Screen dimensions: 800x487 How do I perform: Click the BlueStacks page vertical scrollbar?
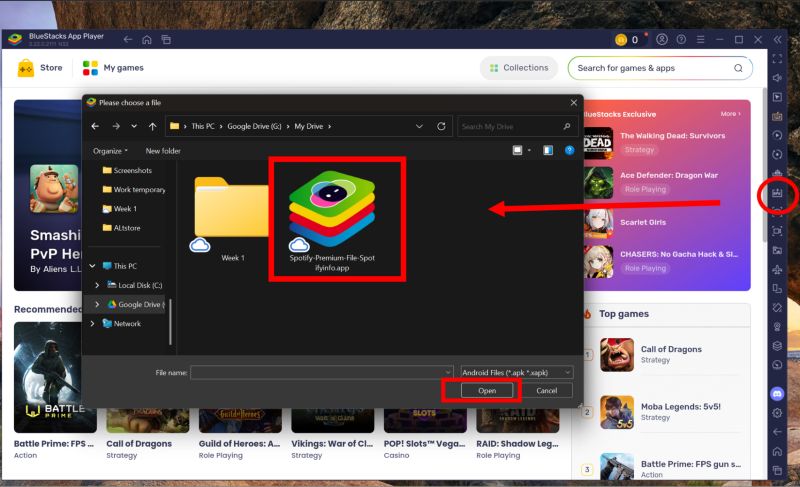[764, 163]
